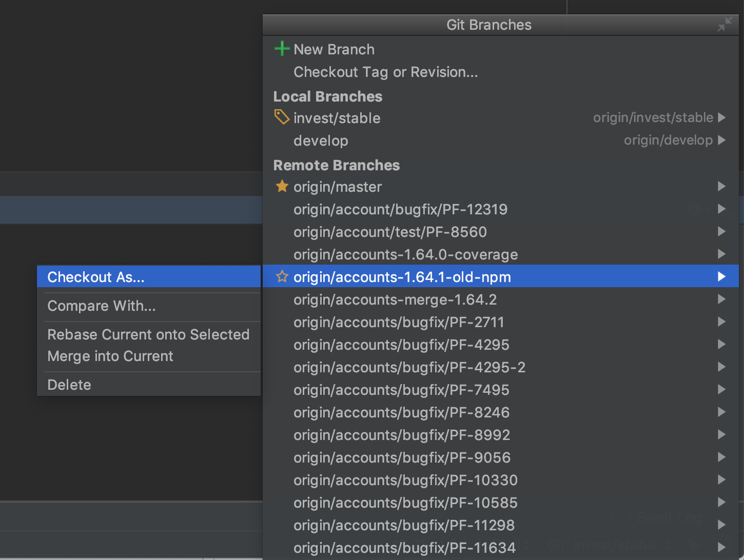Select origin/accounts/bugfix/PF-8992 from the list

tap(401, 434)
